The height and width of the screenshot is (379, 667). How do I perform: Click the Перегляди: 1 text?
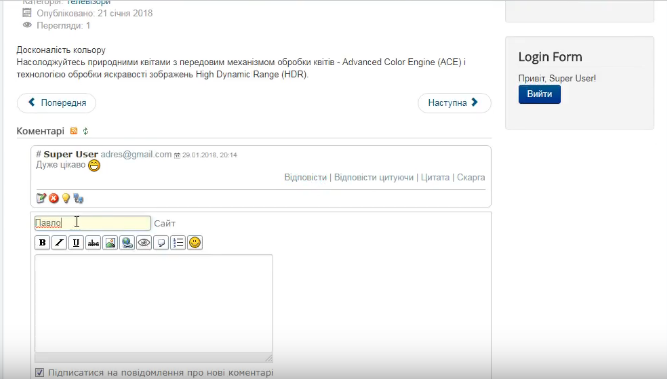click(63, 26)
